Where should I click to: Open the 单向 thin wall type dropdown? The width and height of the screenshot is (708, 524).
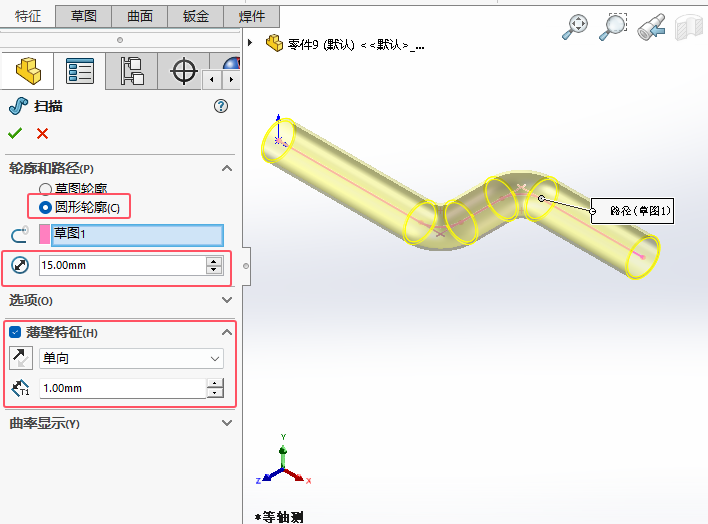(131, 359)
